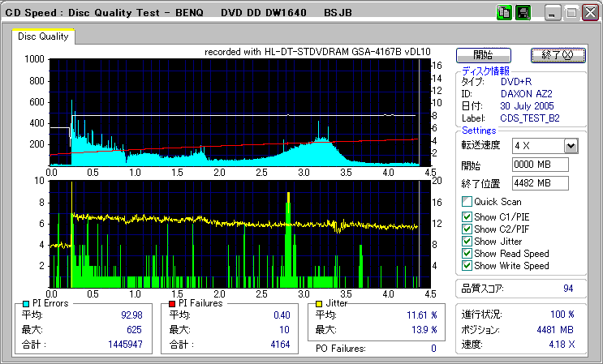Click the 0000 MB start position field
This screenshot has width=603, height=364.
coord(540,165)
